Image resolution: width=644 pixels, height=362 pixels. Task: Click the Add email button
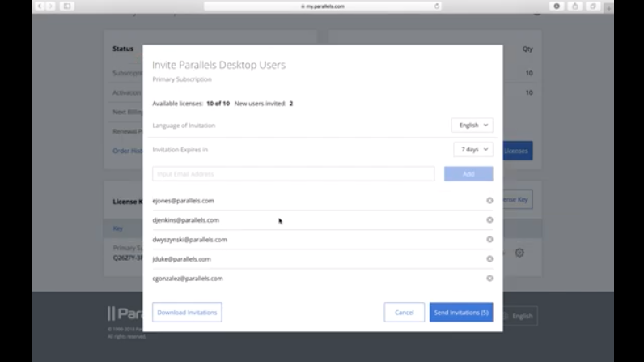[468, 174]
